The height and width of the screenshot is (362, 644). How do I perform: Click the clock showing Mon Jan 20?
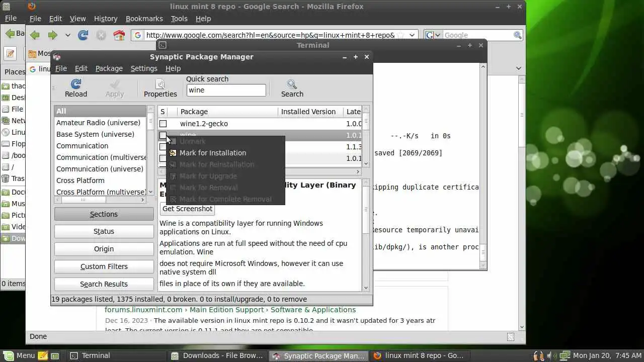(x=606, y=355)
